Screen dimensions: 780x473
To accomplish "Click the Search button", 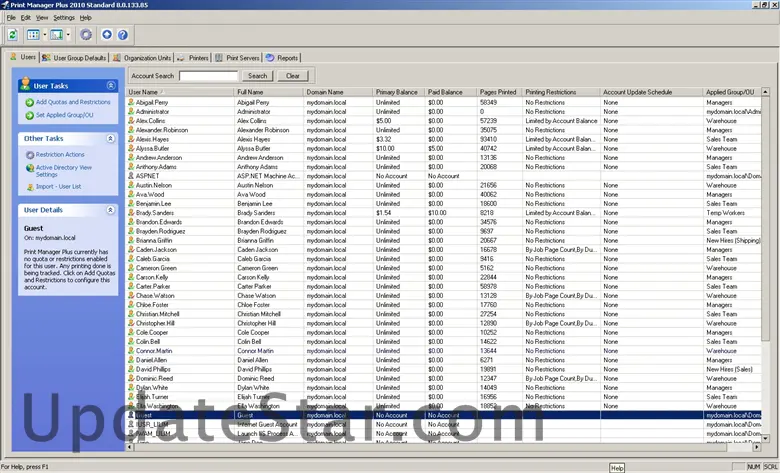I will tap(258, 76).
